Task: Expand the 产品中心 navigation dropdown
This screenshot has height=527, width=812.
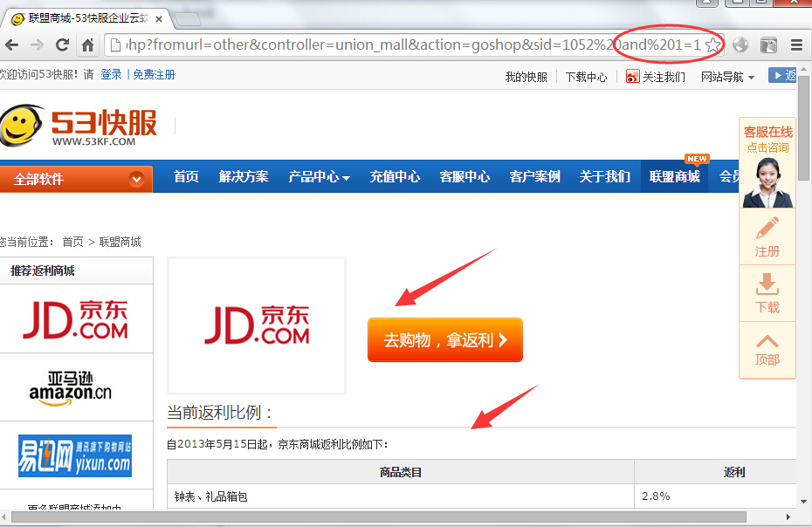Action: 319,176
